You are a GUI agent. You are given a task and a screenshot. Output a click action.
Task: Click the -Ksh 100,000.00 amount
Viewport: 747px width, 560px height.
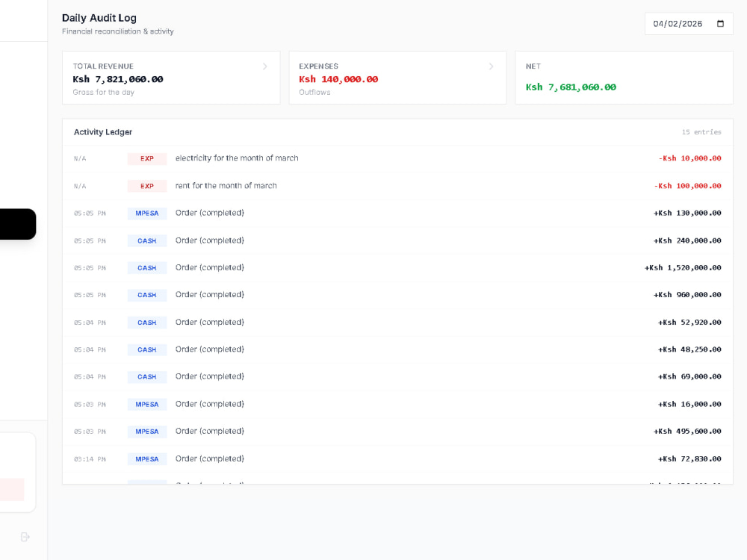click(687, 186)
